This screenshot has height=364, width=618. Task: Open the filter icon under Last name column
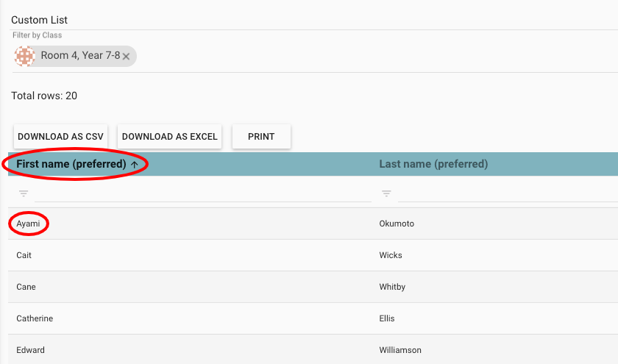pos(386,194)
